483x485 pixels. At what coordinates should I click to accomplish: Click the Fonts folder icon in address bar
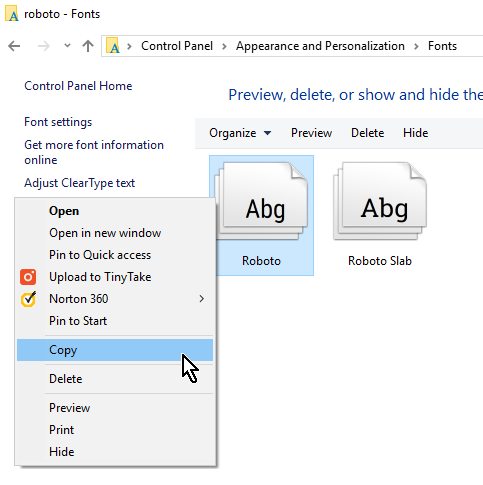tap(113, 46)
